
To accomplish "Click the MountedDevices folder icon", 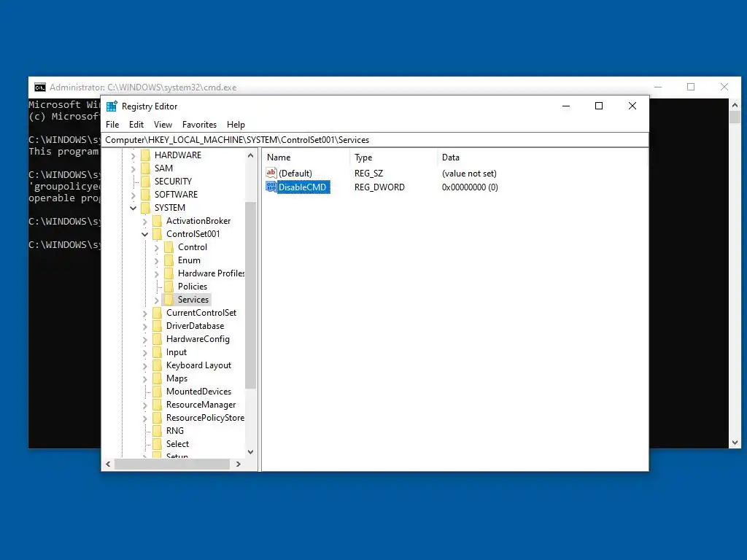I will (x=158, y=392).
